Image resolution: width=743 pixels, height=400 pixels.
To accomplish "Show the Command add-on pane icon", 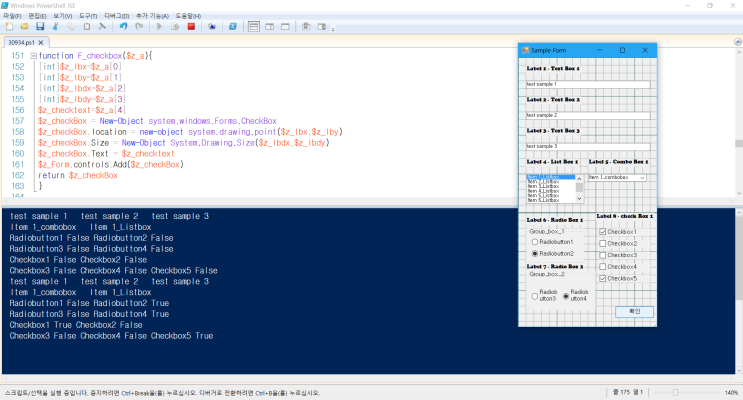I will 322,27.
